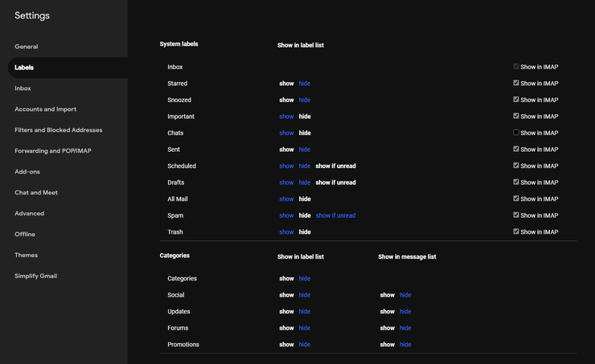
Task: Open Filters and Blocked Addresses tab
Action: pyautogui.click(x=59, y=130)
